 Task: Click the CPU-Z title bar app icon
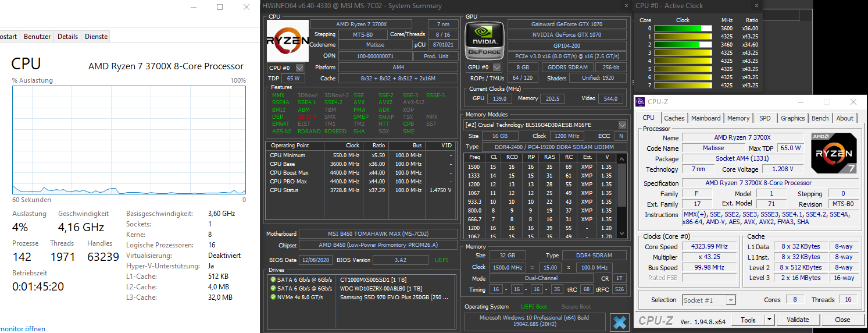(641, 102)
